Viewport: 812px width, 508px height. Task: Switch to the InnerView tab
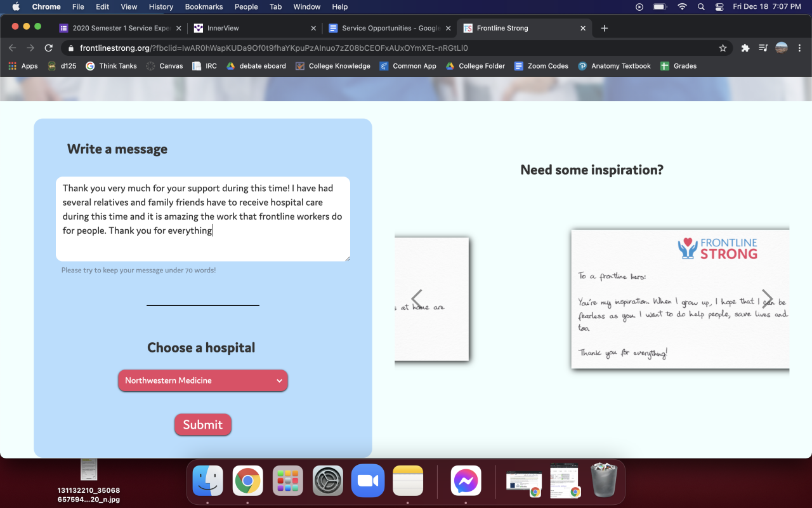[254, 28]
